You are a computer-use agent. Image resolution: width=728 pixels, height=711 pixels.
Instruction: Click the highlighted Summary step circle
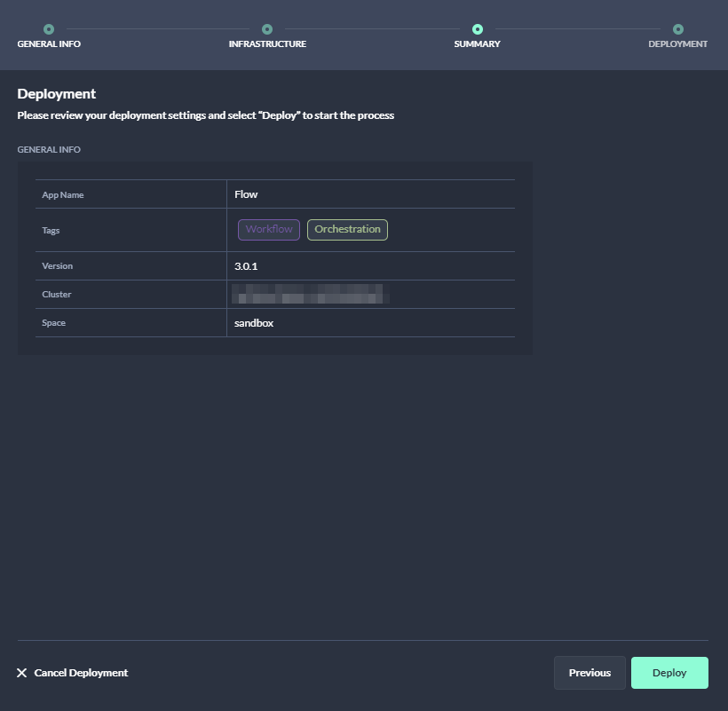pyautogui.click(x=478, y=29)
